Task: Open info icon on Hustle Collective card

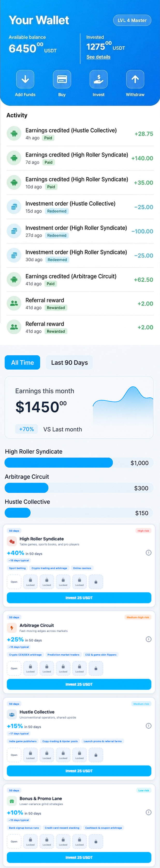Action: tap(149, 726)
